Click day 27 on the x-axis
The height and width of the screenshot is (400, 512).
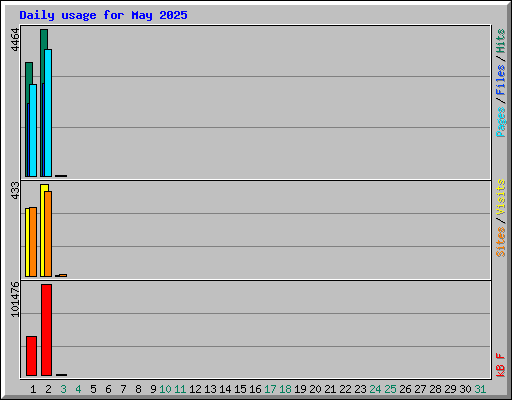pos(420,389)
